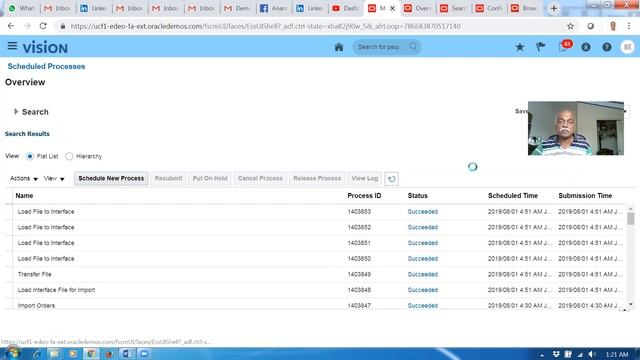Image resolution: width=640 pixels, height=360 pixels.
Task: Switch to the Facebook browser tab
Action: coord(274,8)
